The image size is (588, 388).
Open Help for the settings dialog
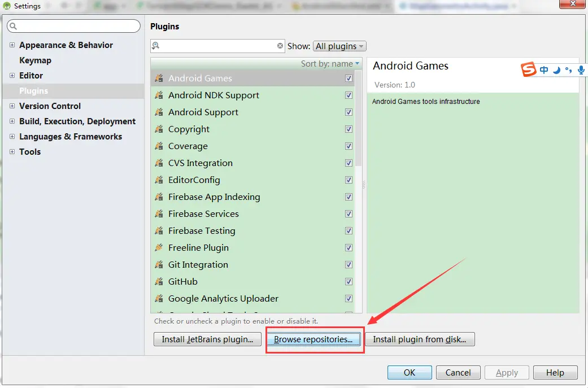click(x=555, y=373)
